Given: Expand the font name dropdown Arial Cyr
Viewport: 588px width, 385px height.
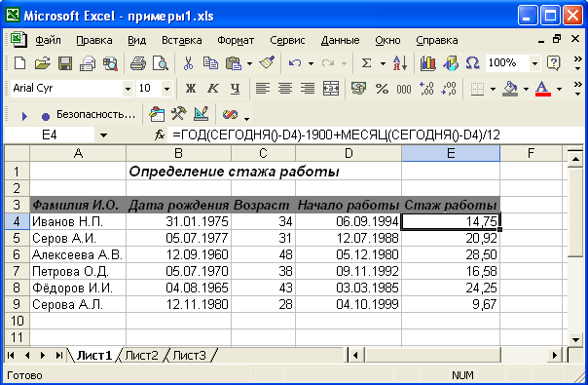Looking at the screenshot, I should point(129,89).
